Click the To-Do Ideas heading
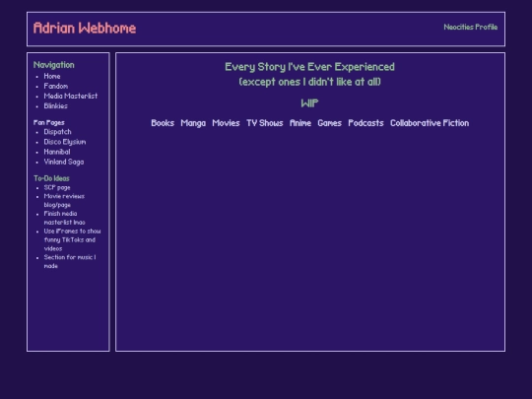 (x=51, y=178)
